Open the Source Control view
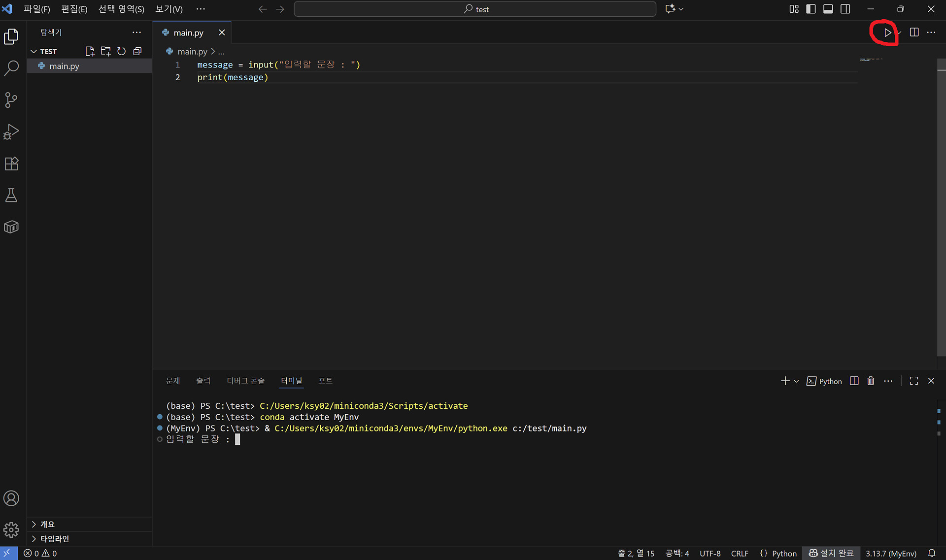946x560 pixels. [11, 100]
